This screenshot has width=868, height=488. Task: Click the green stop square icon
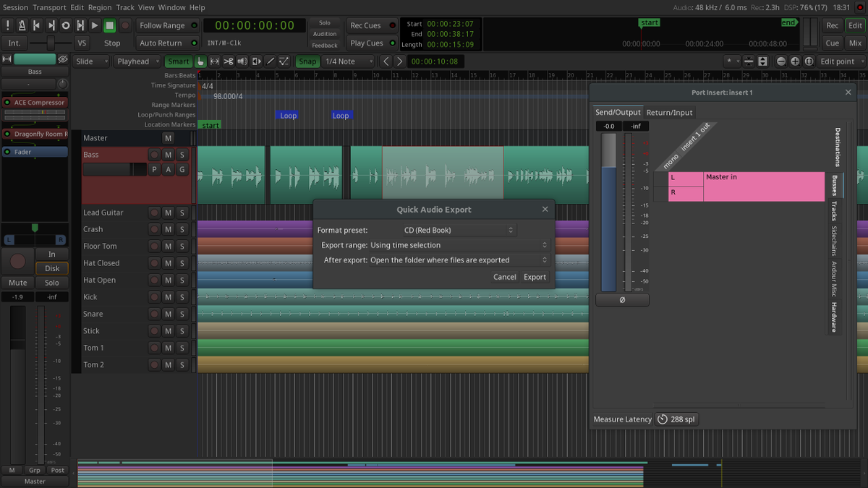coord(109,25)
